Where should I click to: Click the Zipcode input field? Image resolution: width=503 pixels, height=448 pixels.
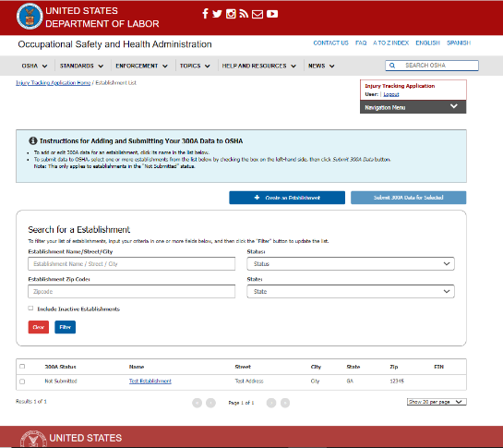pos(132,291)
